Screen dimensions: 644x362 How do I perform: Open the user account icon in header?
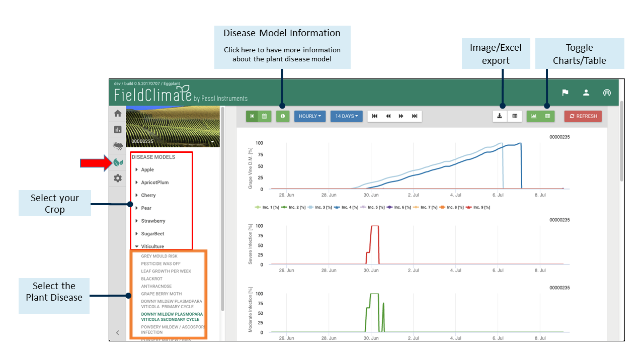pos(586,93)
